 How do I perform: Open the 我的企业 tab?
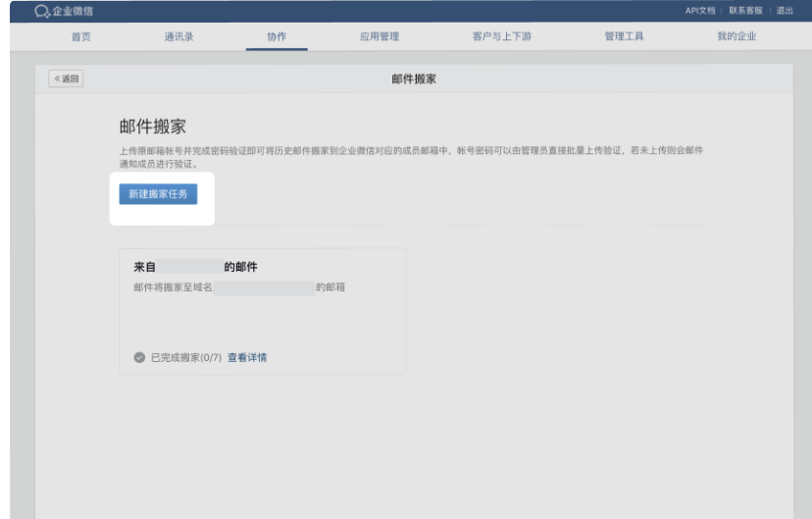736,36
